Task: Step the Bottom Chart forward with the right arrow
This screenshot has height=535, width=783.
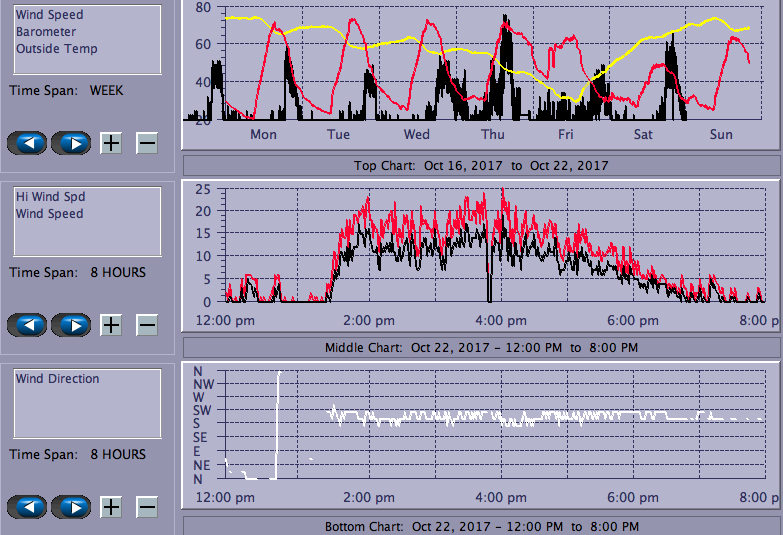Action: (x=71, y=507)
